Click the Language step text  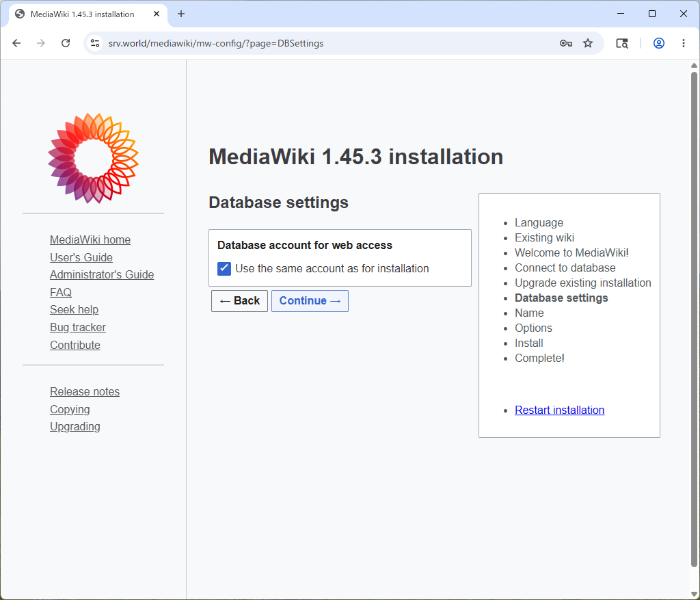pyautogui.click(x=539, y=222)
